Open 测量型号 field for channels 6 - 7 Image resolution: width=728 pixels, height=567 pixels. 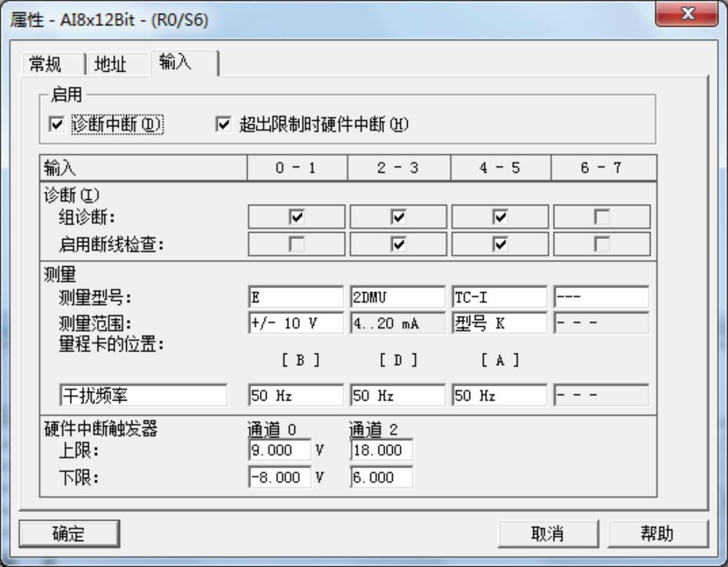[x=602, y=297]
